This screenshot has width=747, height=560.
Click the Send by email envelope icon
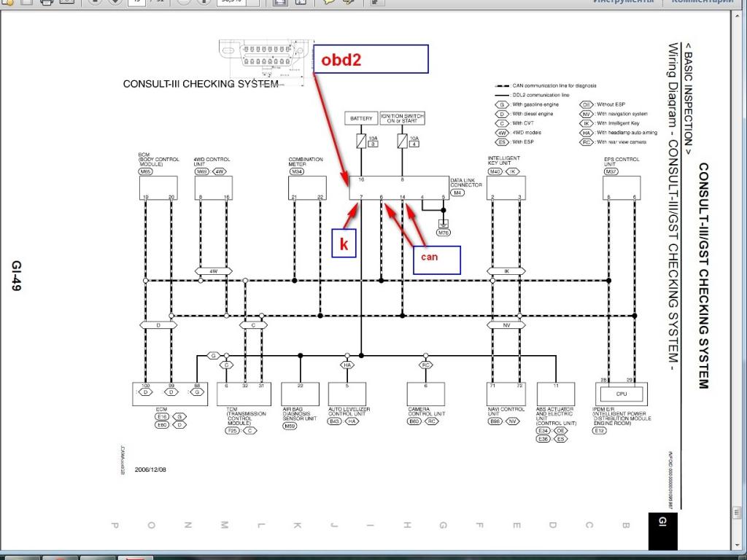(64, 2)
